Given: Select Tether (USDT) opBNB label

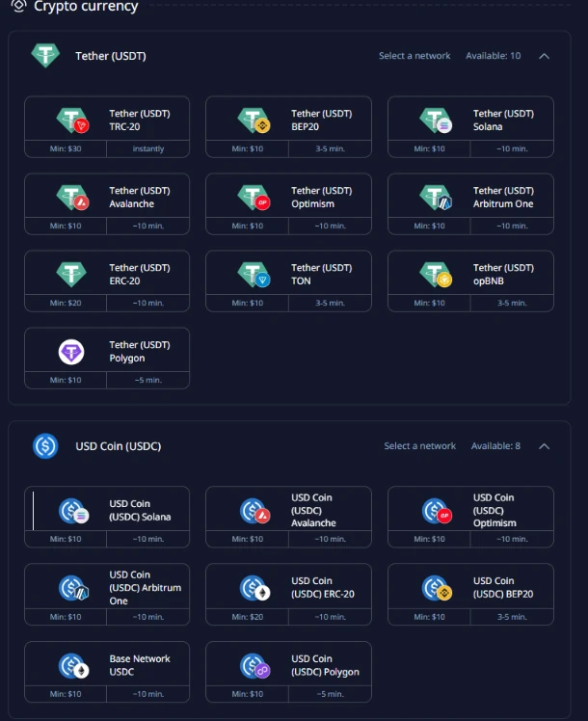Looking at the screenshot, I should pyautogui.click(x=504, y=274).
